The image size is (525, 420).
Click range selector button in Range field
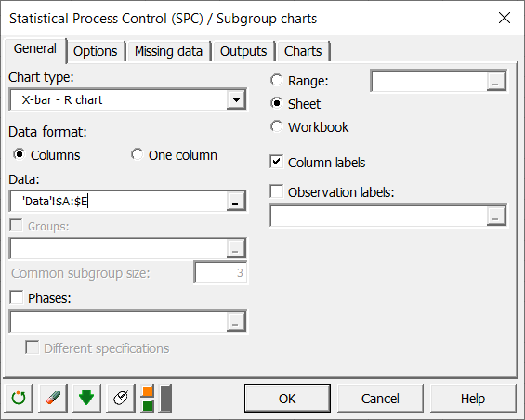495,81
